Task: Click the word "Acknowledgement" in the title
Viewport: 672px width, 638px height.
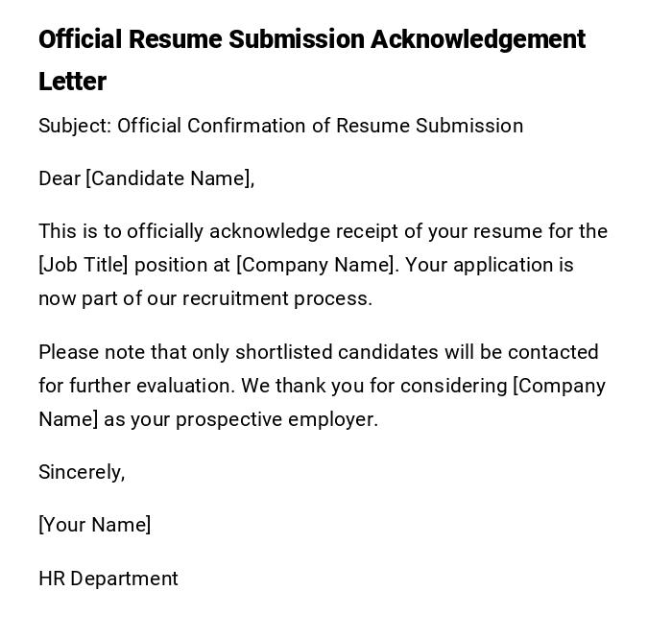Action: coord(478,40)
